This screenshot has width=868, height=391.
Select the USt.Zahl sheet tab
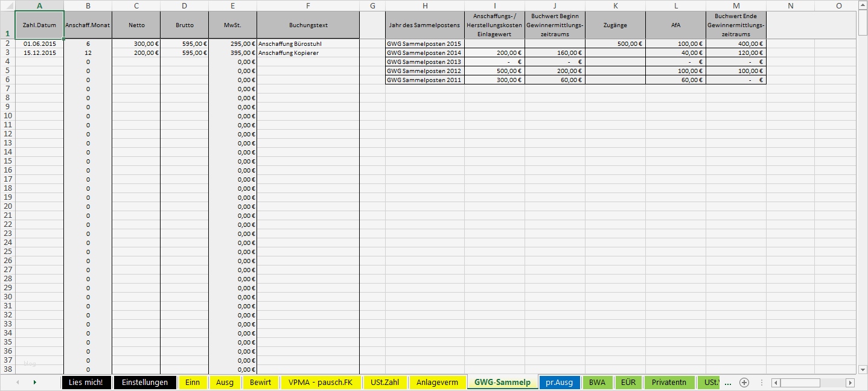(x=385, y=381)
